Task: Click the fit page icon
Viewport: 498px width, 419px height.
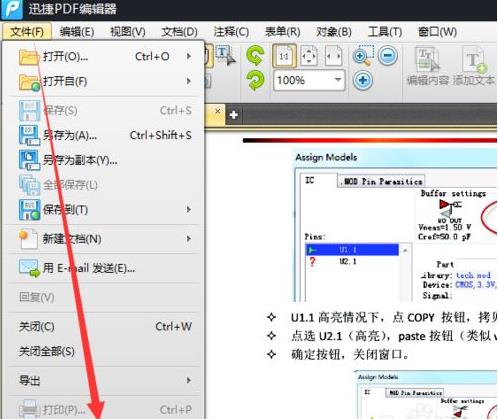Action: tap(309, 56)
